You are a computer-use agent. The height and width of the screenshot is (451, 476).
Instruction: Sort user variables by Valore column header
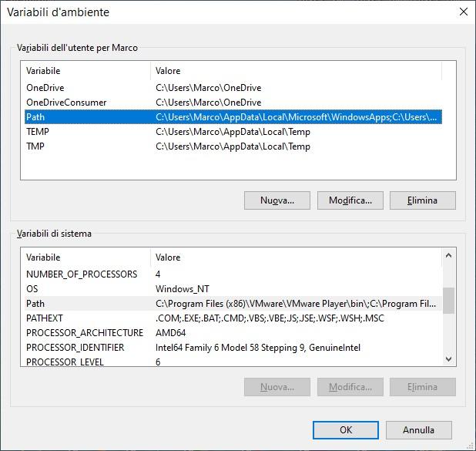click(x=297, y=71)
